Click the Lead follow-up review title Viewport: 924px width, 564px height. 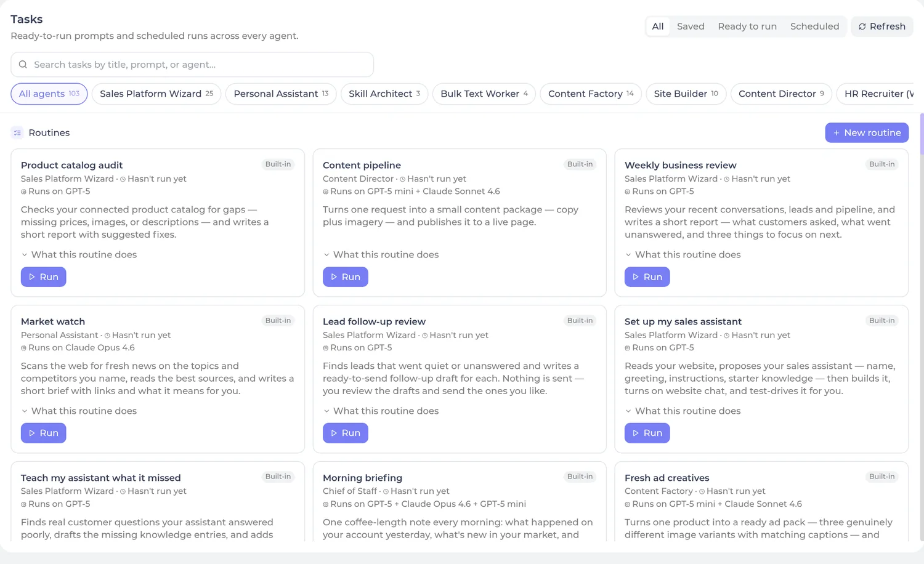pos(374,321)
